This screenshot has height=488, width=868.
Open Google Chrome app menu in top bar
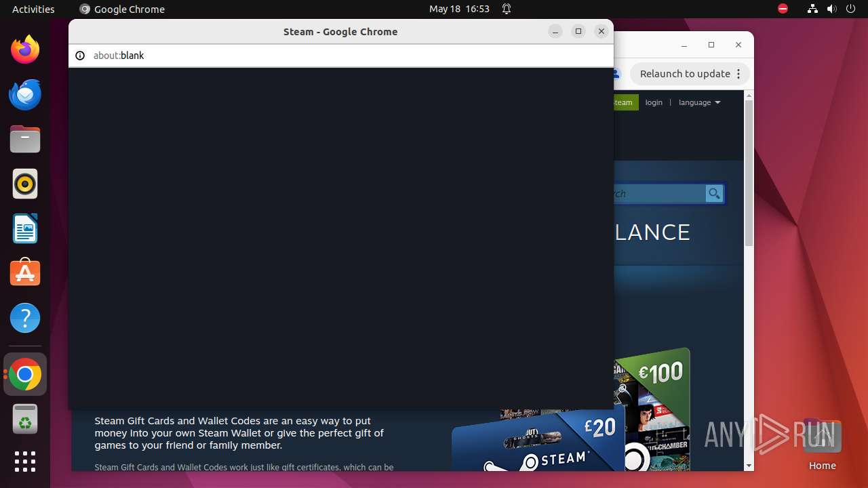(122, 9)
